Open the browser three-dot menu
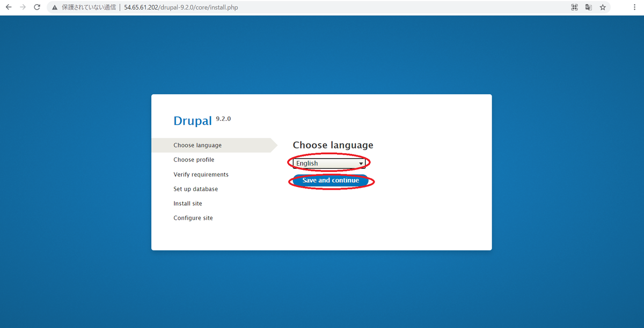Image resolution: width=644 pixels, height=328 pixels. click(635, 8)
